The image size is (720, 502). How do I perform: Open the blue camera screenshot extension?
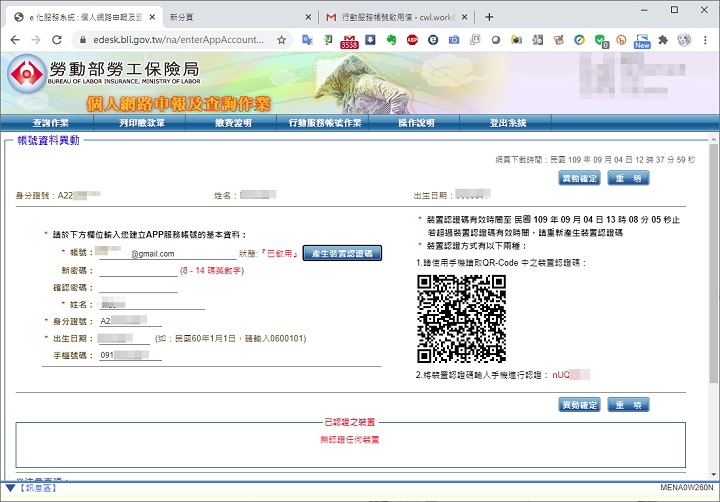coord(454,40)
